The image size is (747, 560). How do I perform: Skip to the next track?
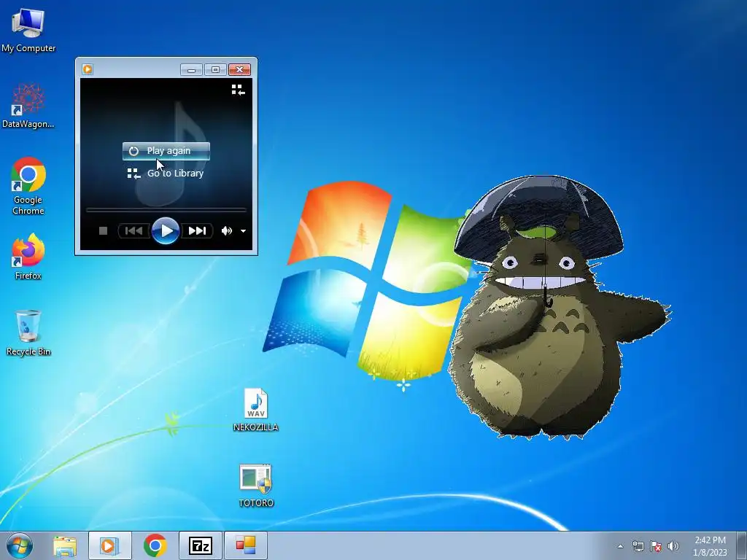pos(197,231)
